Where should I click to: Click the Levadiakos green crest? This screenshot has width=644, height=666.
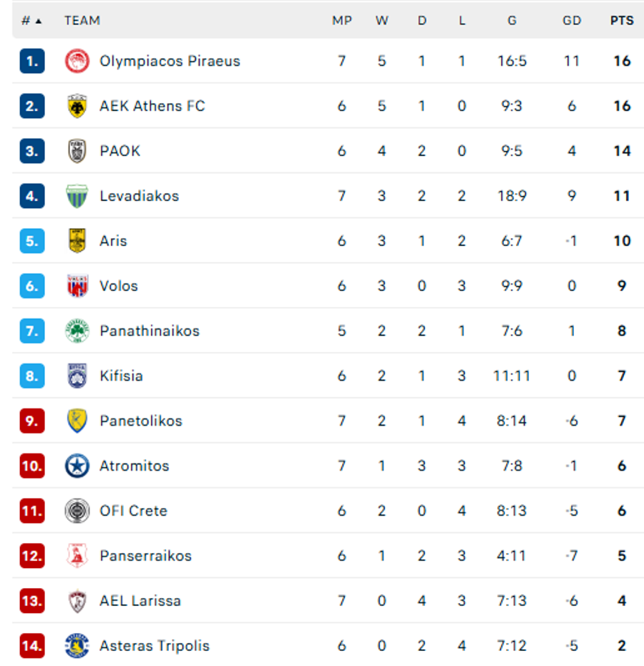(77, 196)
